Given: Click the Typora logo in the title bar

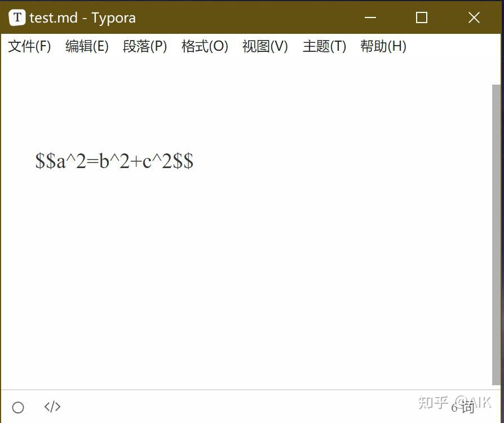Looking at the screenshot, I should click(x=17, y=17).
